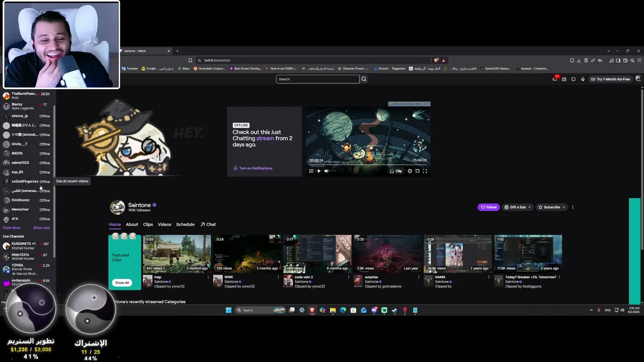Open Brave browser main menu

(x=639, y=60)
